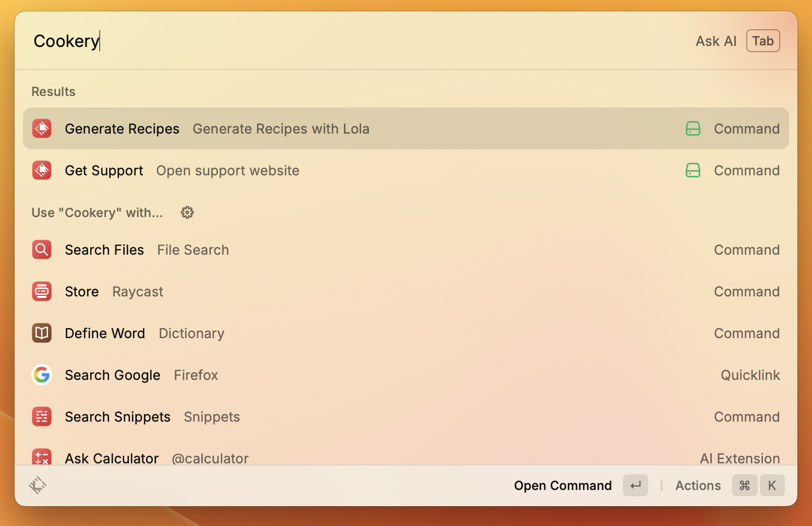
Task: Click the Firefox subtitle text
Action: pyautogui.click(x=196, y=375)
